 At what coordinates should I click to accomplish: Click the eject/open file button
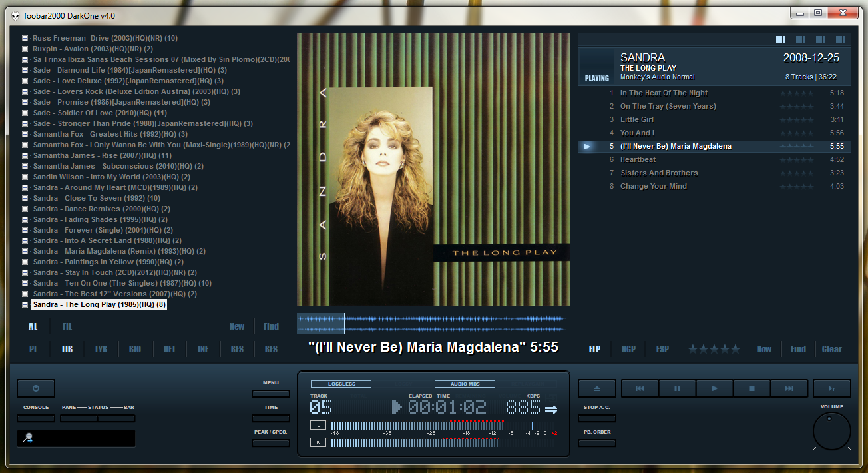(597, 388)
